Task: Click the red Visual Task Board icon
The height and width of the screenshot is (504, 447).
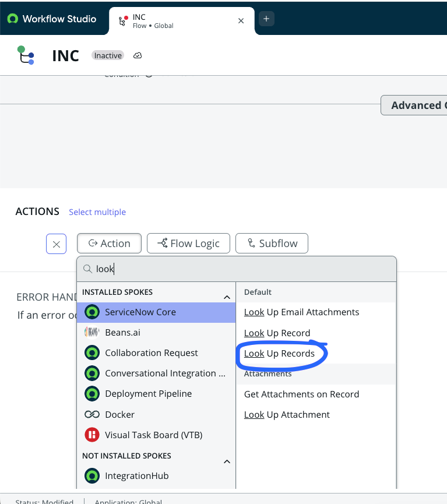Action: [x=92, y=435]
